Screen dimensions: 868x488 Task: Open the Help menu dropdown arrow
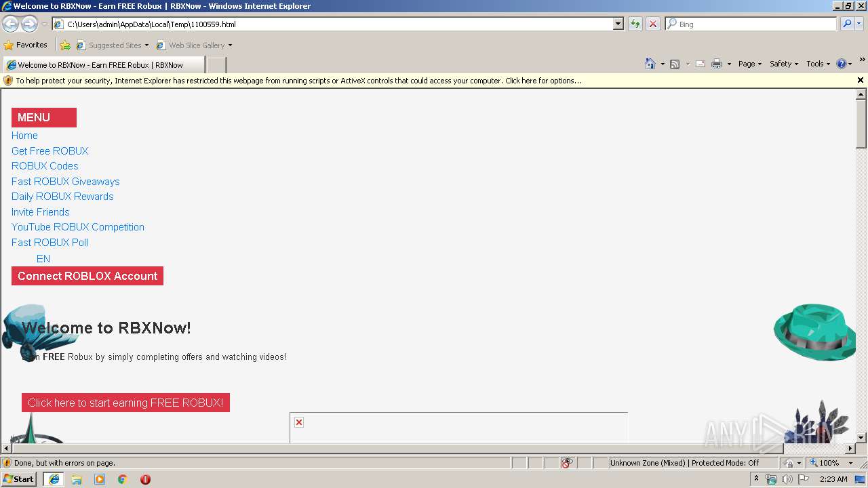point(850,64)
